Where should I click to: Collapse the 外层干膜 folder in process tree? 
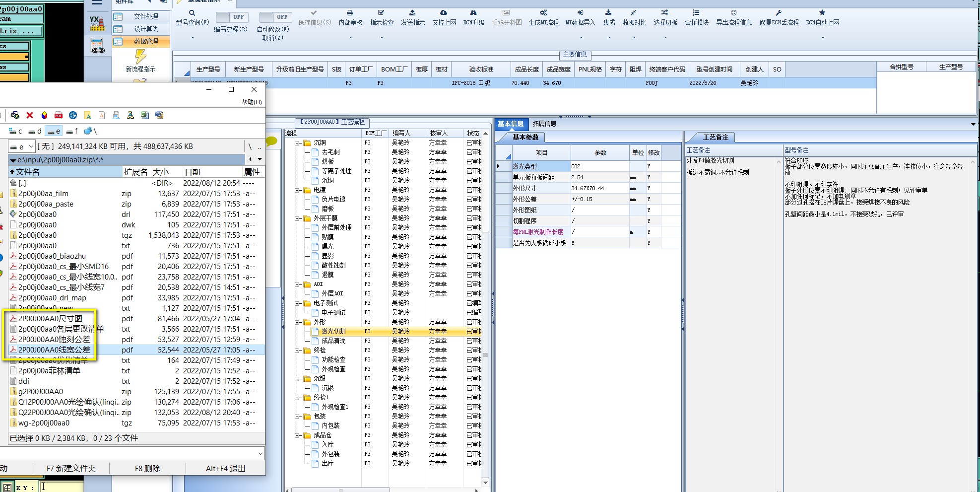click(x=298, y=218)
